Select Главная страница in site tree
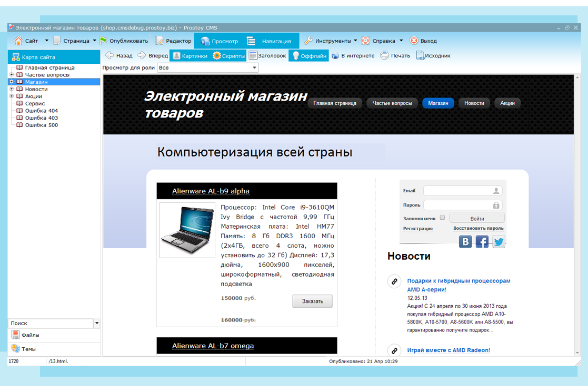Viewport: 588px width, 391px height. tap(49, 67)
